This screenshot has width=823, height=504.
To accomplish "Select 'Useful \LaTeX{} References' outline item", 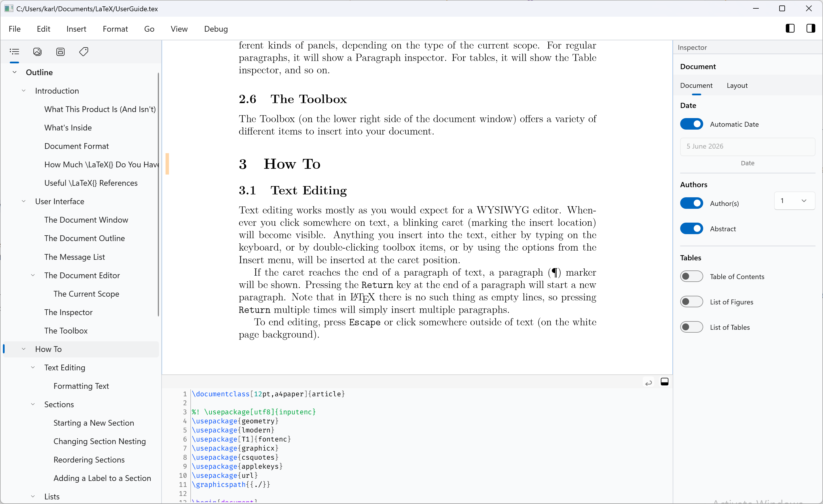I will (x=91, y=183).
